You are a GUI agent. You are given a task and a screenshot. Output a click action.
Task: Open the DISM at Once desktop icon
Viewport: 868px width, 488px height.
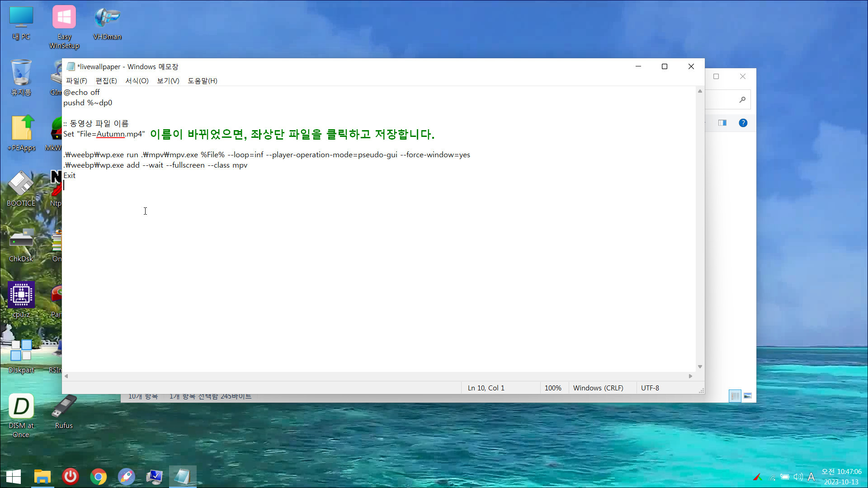coord(21,416)
